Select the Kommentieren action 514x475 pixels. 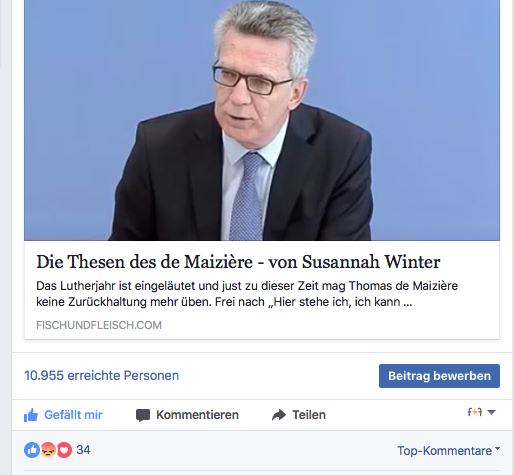click(x=197, y=415)
